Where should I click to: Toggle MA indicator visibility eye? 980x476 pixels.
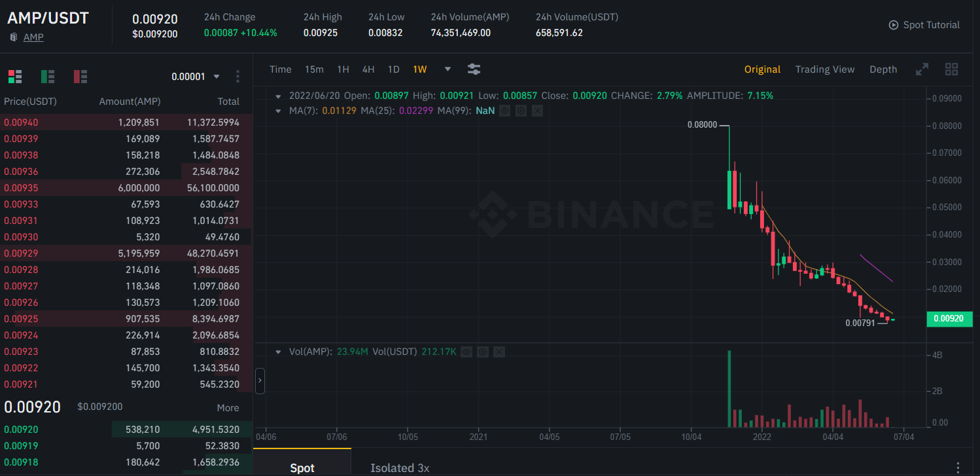[504, 111]
